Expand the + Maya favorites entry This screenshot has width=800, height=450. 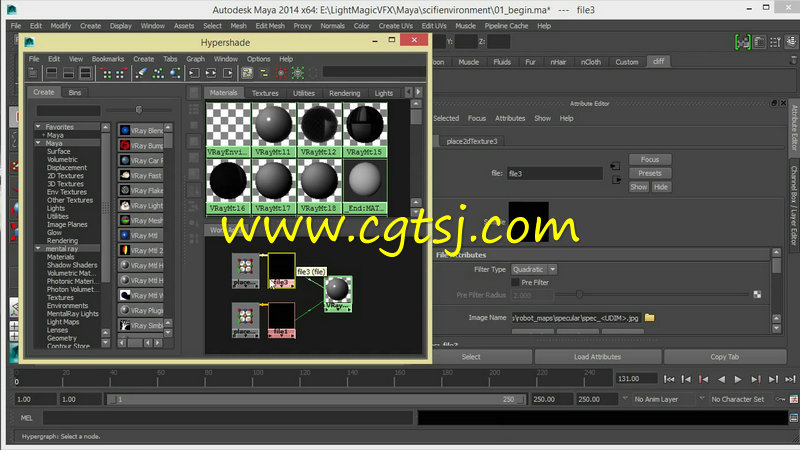44,135
